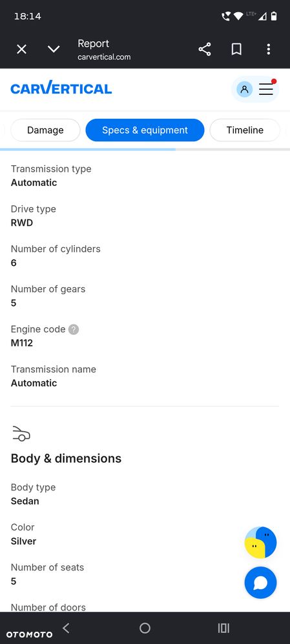Bookmark this carVertical report
The width and height of the screenshot is (290, 644).
click(236, 49)
